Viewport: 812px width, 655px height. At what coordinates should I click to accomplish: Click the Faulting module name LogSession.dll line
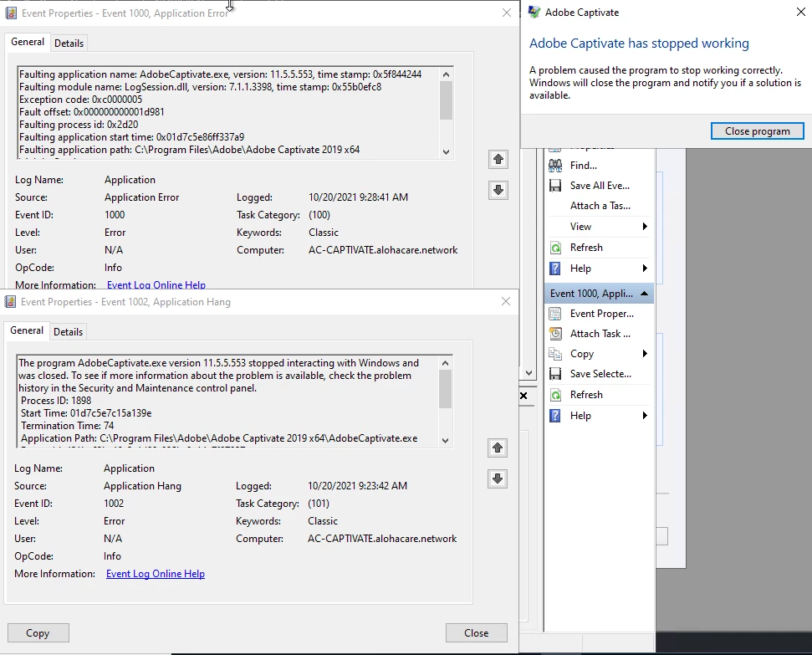pyautogui.click(x=201, y=87)
